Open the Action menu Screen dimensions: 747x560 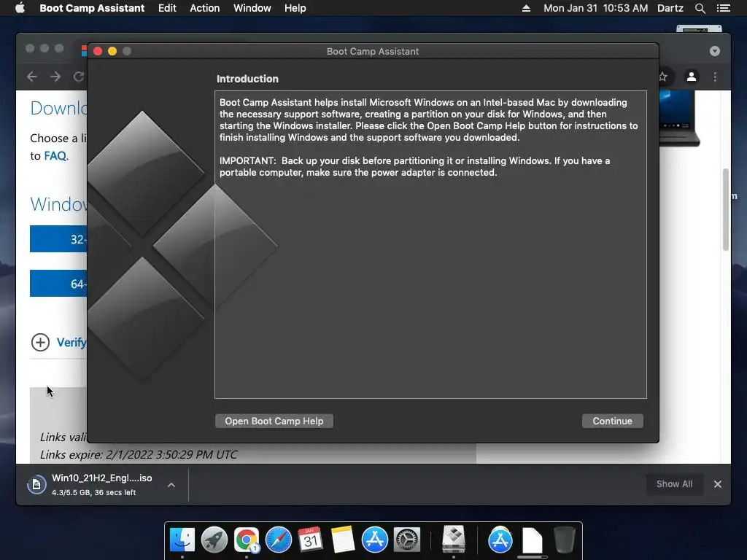point(205,8)
